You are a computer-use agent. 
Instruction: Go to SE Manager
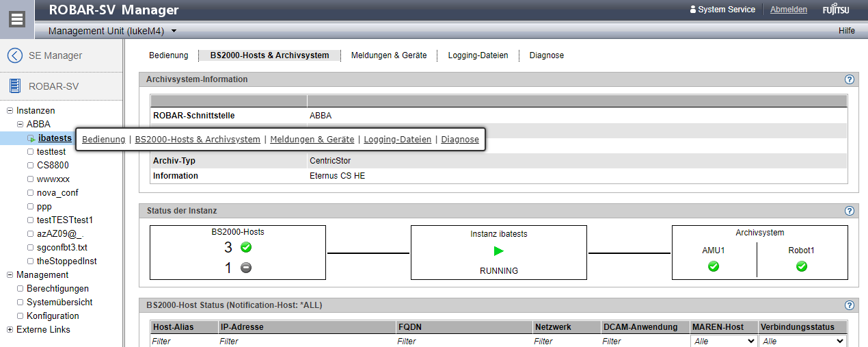(x=55, y=55)
